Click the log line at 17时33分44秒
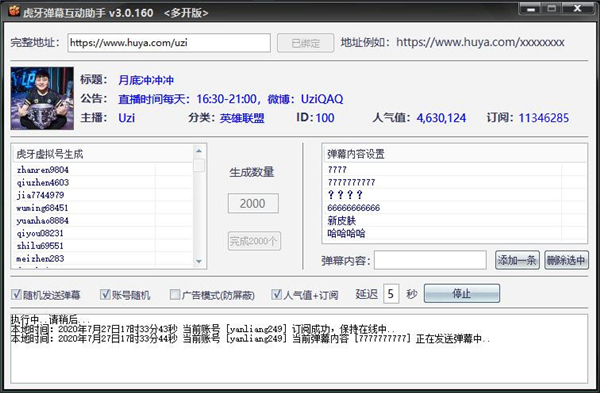 (250, 339)
